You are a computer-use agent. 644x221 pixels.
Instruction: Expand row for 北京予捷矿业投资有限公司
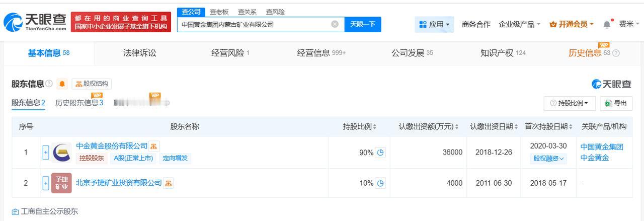coord(46,183)
